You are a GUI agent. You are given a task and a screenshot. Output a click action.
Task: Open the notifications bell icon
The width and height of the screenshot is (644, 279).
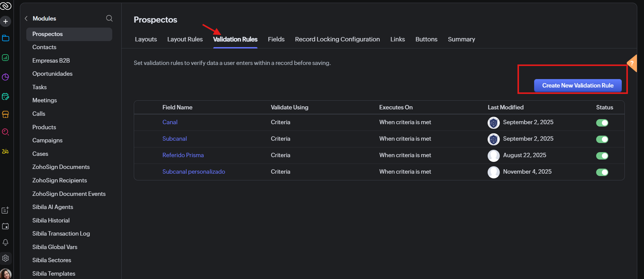coord(6,242)
